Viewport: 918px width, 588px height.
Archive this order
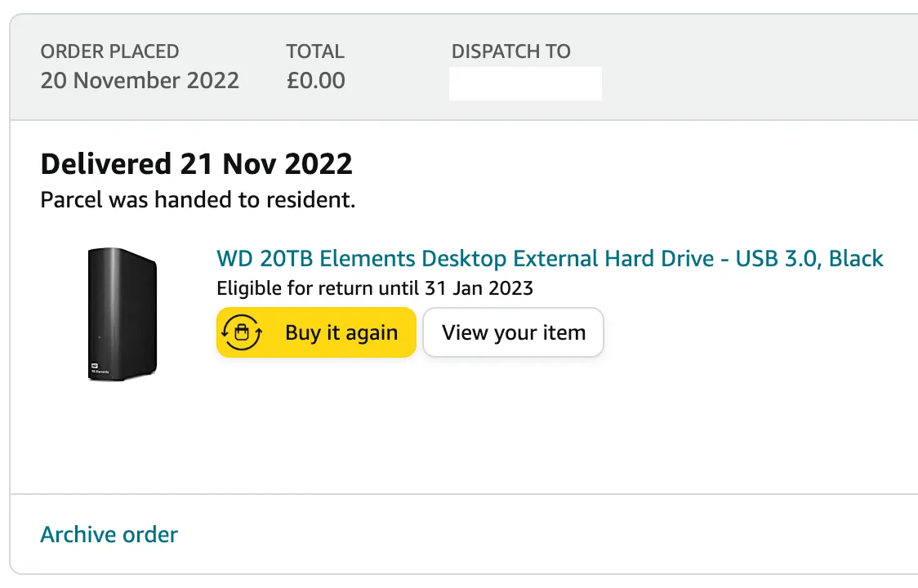[109, 535]
